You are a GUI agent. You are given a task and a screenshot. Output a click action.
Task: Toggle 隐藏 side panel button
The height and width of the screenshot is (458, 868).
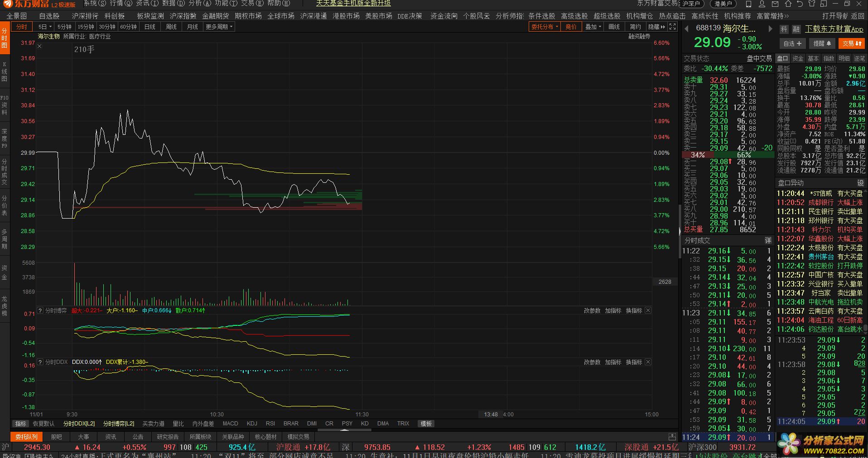tap(657, 27)
